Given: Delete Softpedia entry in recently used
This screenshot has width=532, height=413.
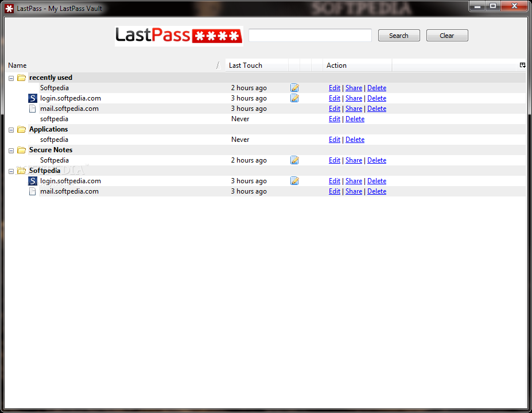Looking at the screenshot, I should pos(376,88).
